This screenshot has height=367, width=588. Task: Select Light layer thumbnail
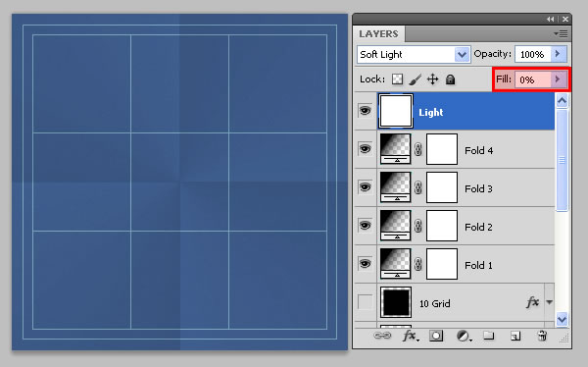[x=396, y=111]
